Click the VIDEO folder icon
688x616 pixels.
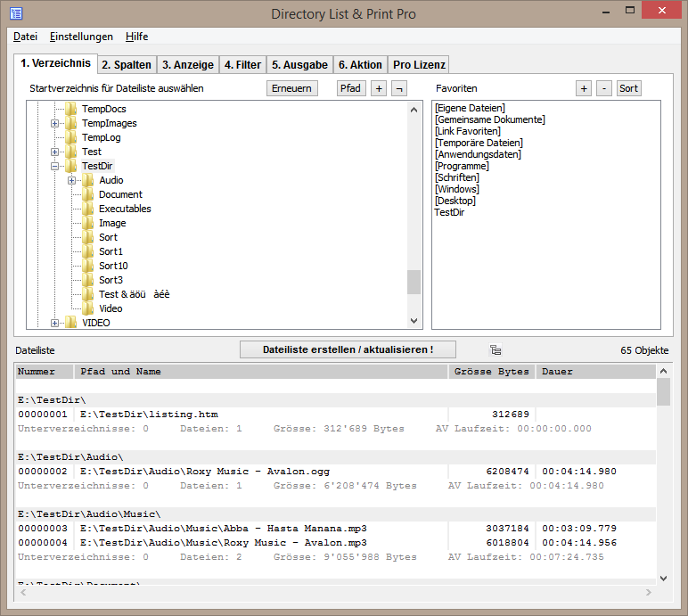[71, 323]
